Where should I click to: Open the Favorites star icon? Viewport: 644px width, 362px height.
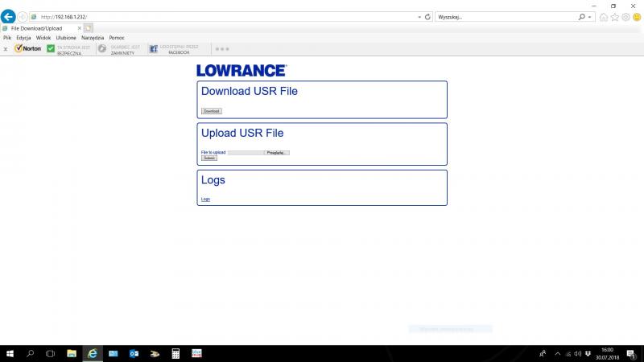(615, 17)
